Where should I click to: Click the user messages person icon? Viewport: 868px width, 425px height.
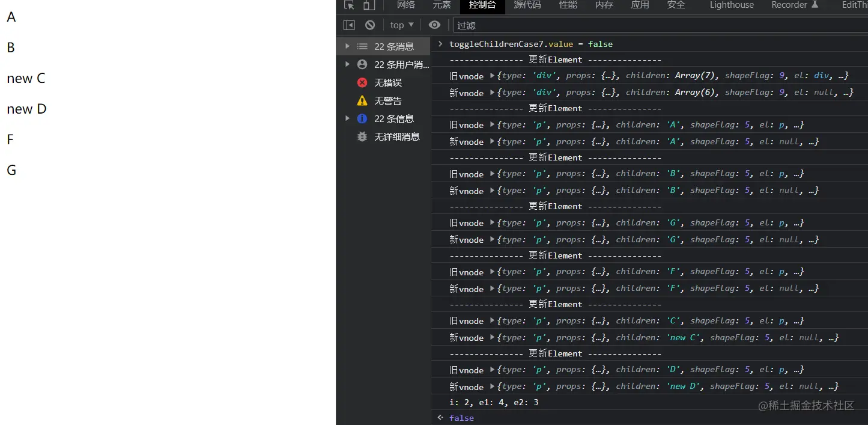tap(362, 64)
